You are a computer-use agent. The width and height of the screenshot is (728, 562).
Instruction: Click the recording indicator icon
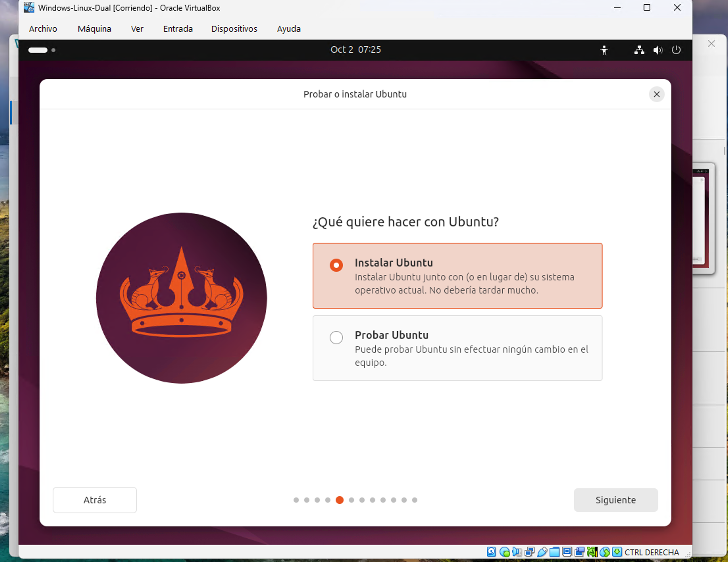click(x=580, y=552)
